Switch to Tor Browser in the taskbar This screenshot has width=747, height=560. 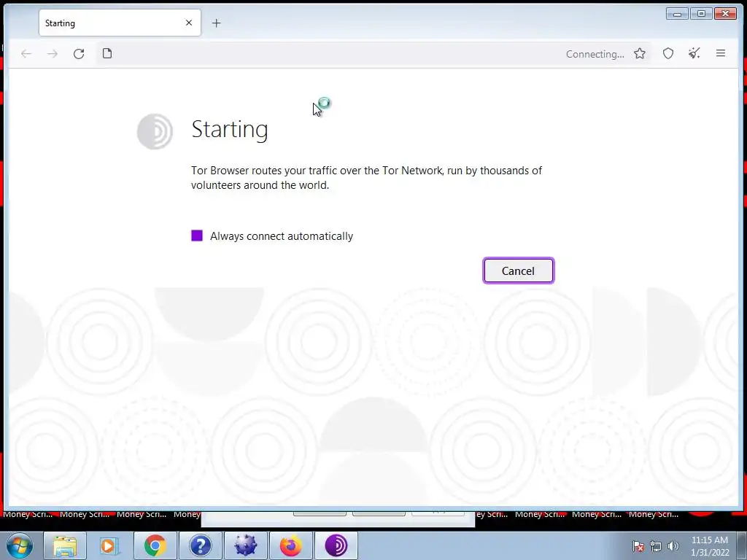click(336, 545)
